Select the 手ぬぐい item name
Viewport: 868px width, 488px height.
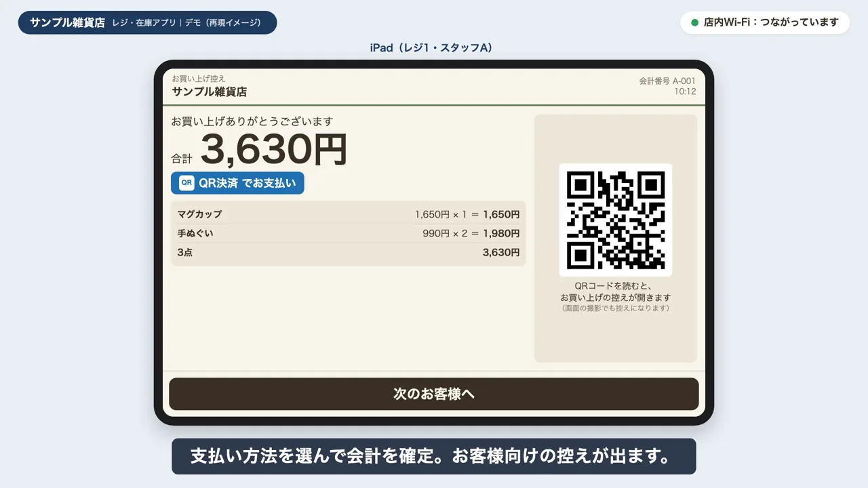(x=195, y=233)
